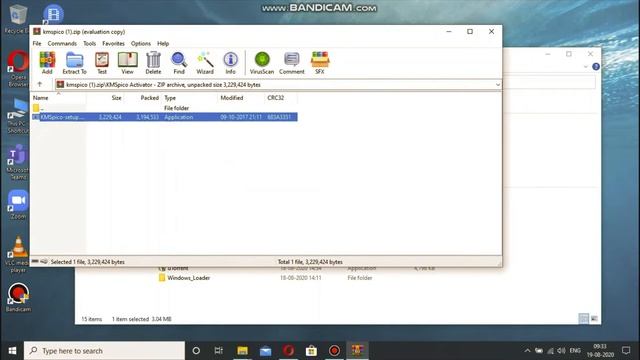Sort by the Type column header
The image size is (640, 360).
(x=190, y=98)
